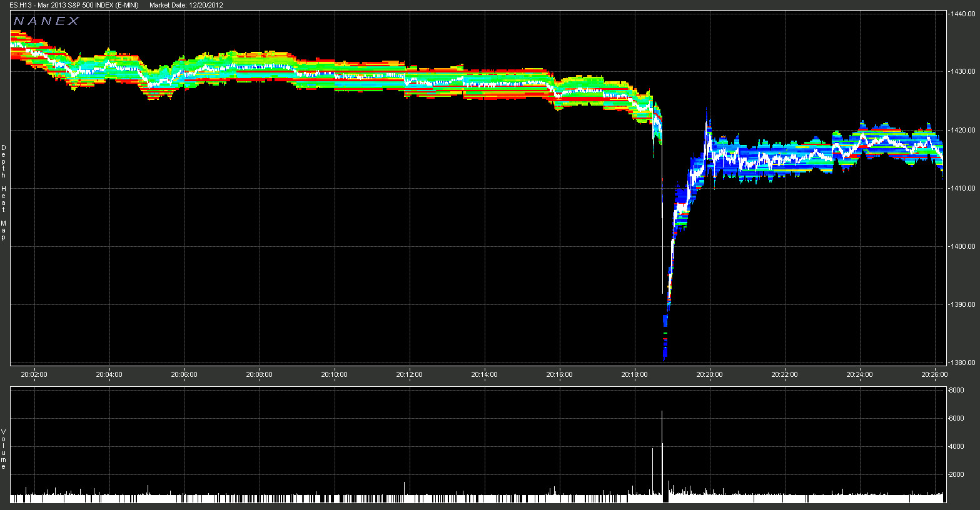Click the Depth Heat Map vertical label

coord(3,192)
